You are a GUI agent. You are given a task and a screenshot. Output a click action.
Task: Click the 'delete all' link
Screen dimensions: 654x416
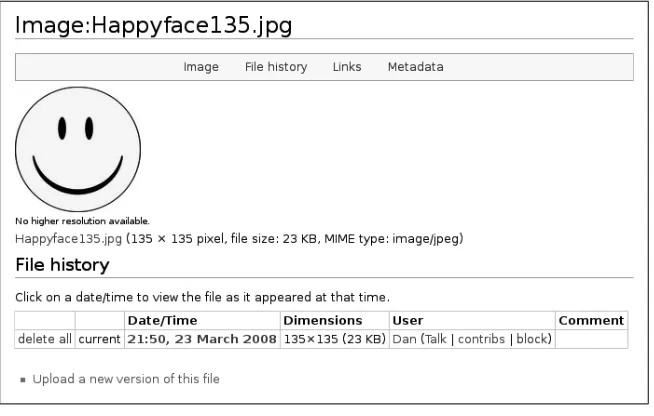pyautogui.click(x=45, y=339)
